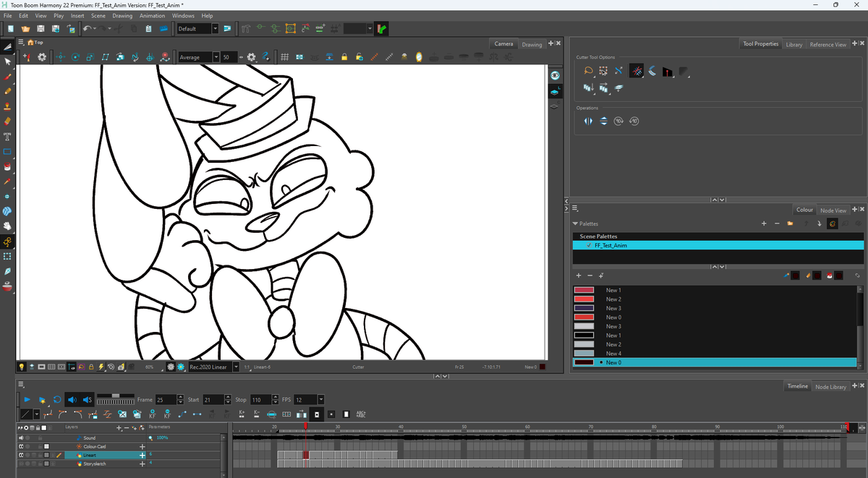The width and height of the screenshot is (868, 478).
Task: Click the Undo arrow icon
Action: [87, 29]
